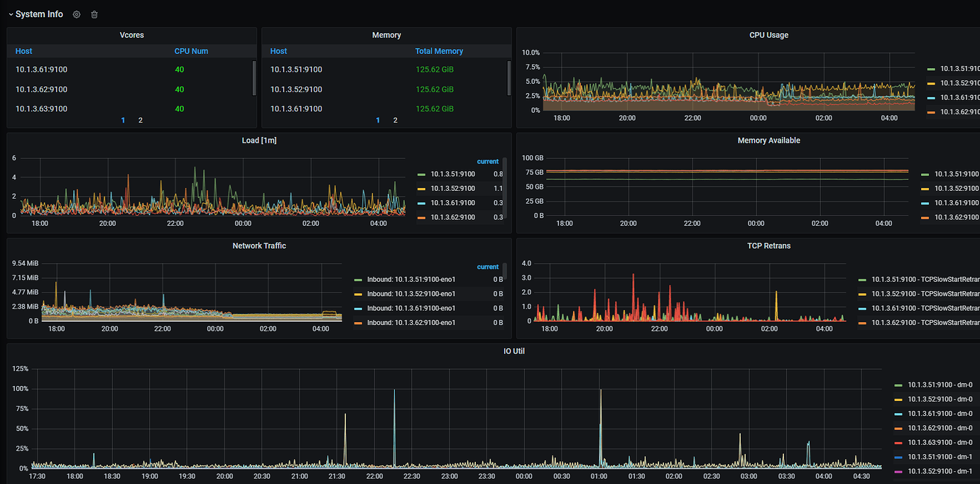Toggle 10.1.3.63:9100 - dm-0 in IO Util legend
The height and width of the screenshot is (484, 980).
[x=940, y=442]
